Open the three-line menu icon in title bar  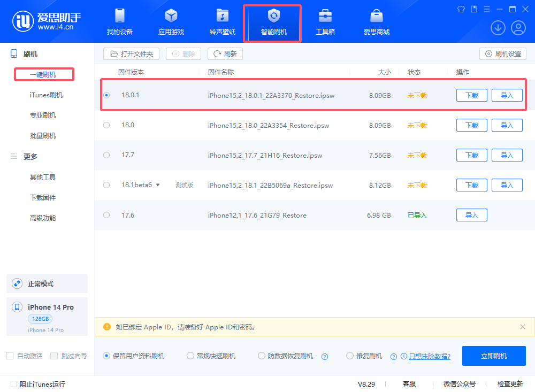pyautogui.click(x=487, y=9)
